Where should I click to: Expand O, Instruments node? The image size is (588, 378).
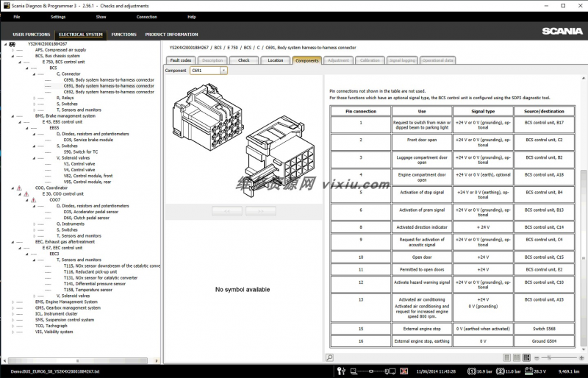click(34, 224)
